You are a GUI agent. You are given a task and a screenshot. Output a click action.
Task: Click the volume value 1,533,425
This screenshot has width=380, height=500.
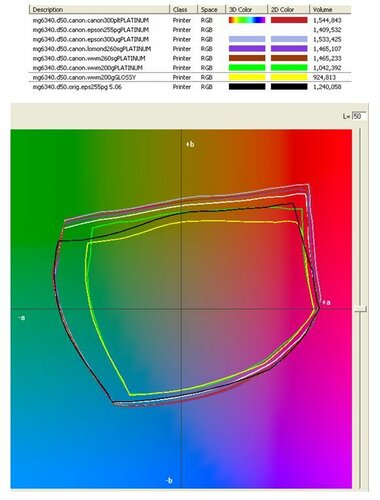click(x=327, y=39)
